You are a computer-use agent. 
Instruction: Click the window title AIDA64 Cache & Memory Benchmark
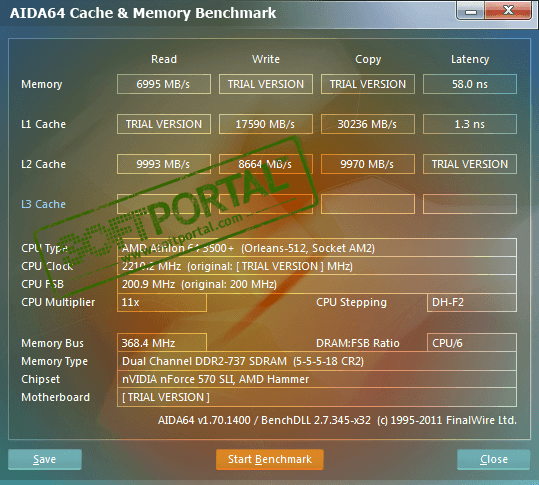point(143,13)
